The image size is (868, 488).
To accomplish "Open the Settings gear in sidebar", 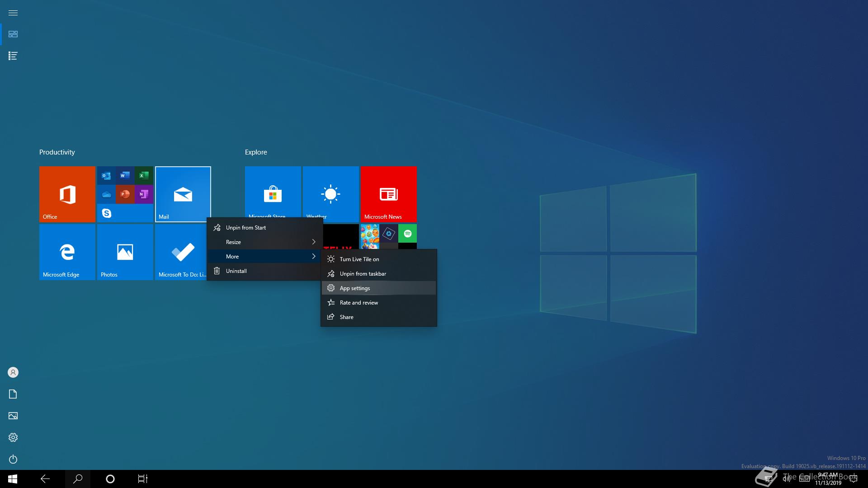I will pyautogui.click(x=13, y=437).
